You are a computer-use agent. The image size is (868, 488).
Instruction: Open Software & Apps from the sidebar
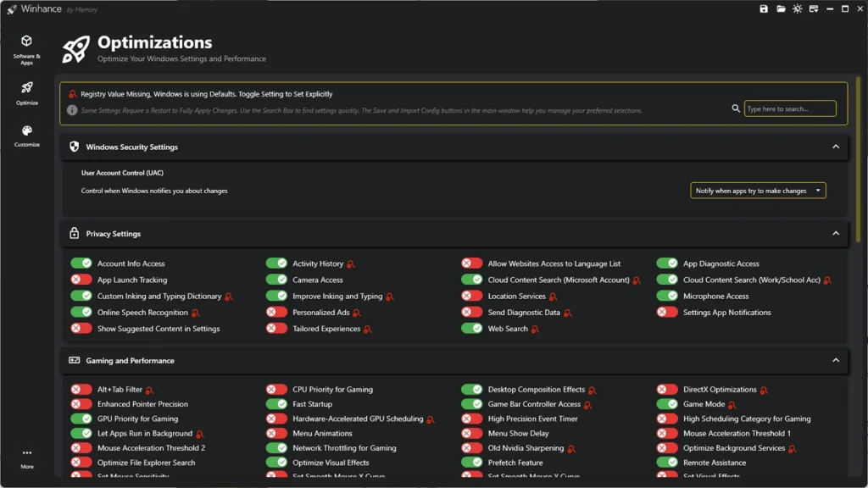(x=26, y=49)
